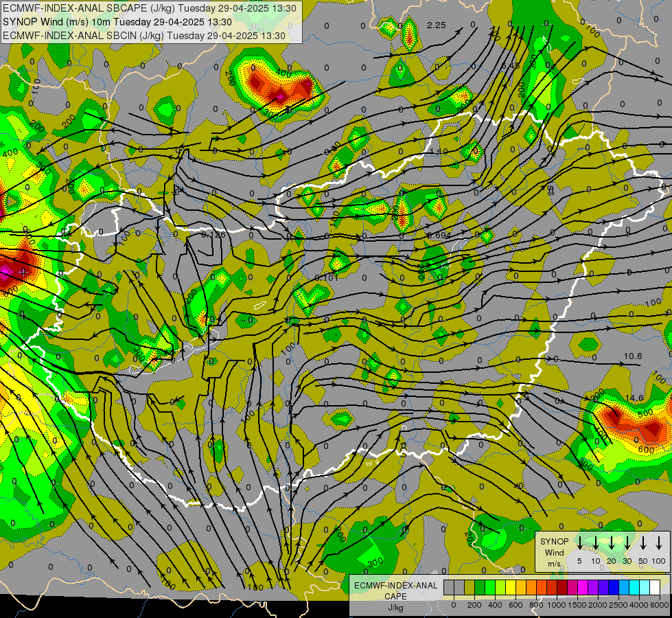This screenshot has width=672, height=618.
Task: Click the 50 m/s wind arrow symbol
Action: pos(643,543)
